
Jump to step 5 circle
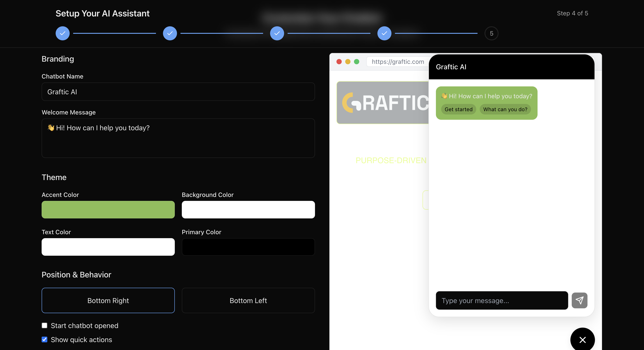[491, 33]
